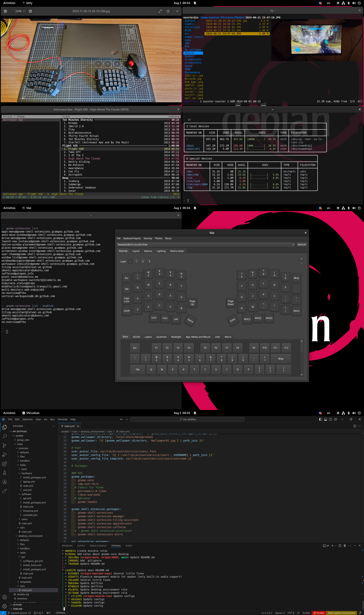Click the new terminal plus icon in VSCodium
The width and height of the screenshot is (364, 615).
pyautogui.click(x=332, y=546)
